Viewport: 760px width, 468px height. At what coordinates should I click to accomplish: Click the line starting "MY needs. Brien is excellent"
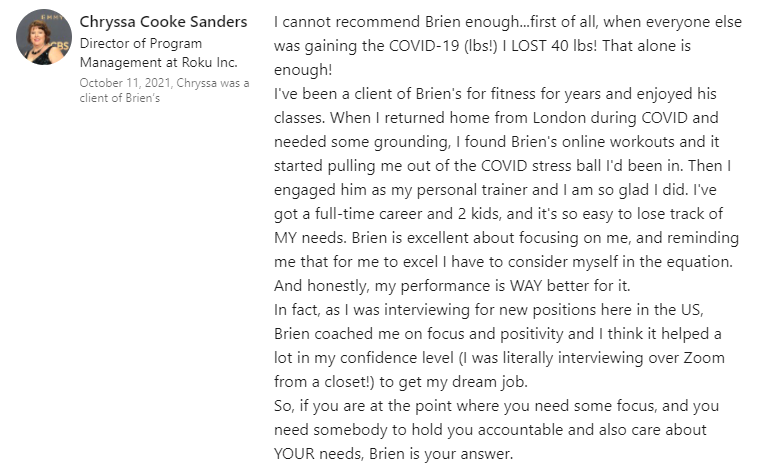[506, 238]
